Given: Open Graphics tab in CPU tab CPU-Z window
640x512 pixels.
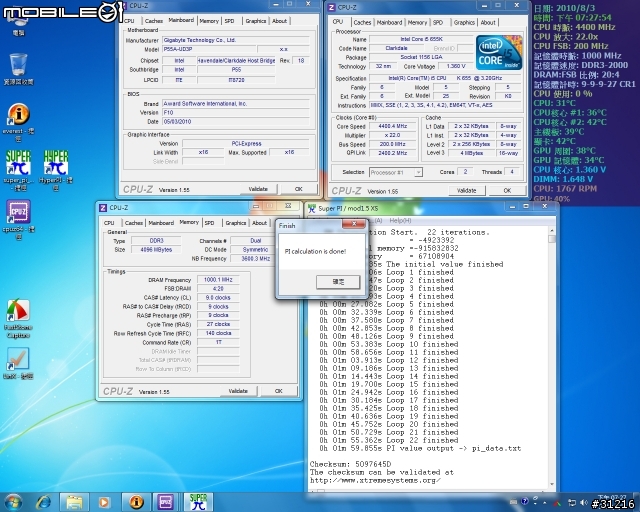Looking at the screenshot, I should [464, 23].
